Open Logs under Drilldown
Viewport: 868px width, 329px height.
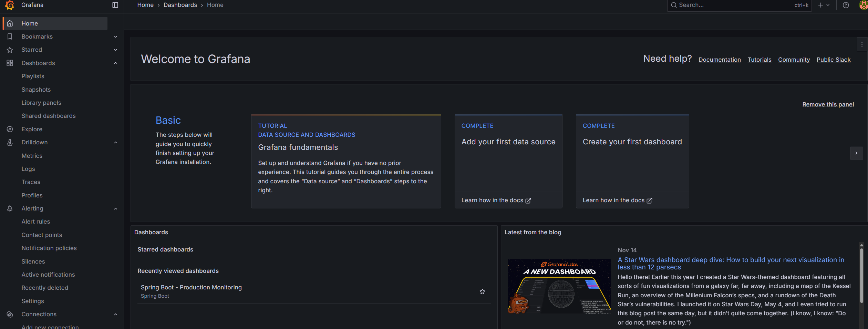click(28, 169)
